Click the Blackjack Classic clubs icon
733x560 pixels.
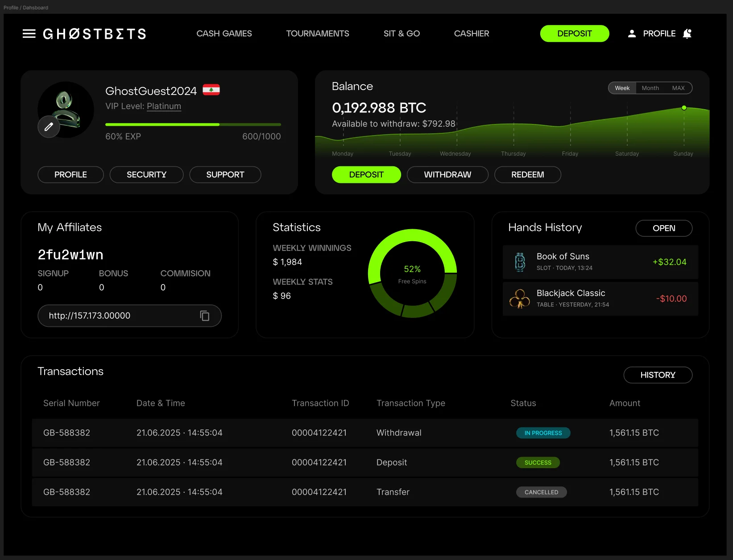520,299
